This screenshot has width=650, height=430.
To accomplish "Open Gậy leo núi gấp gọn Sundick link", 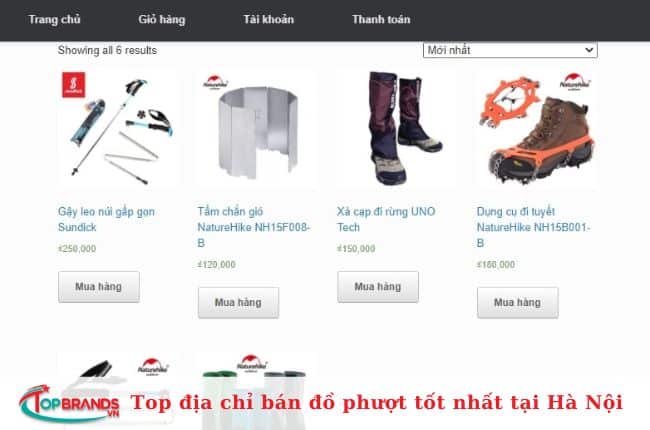I will tap(107, 219).
